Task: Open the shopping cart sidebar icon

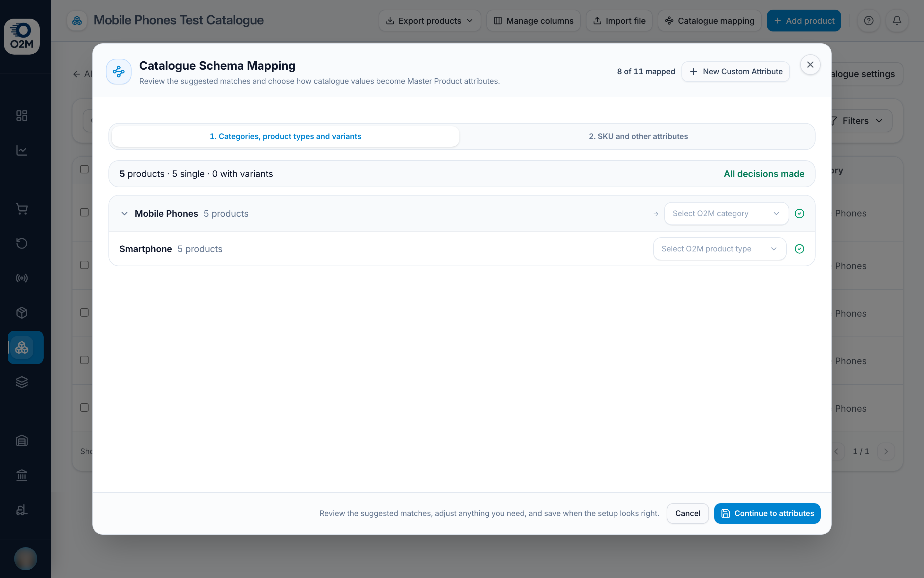Action: pyautogui.click(x=22, y=209)
